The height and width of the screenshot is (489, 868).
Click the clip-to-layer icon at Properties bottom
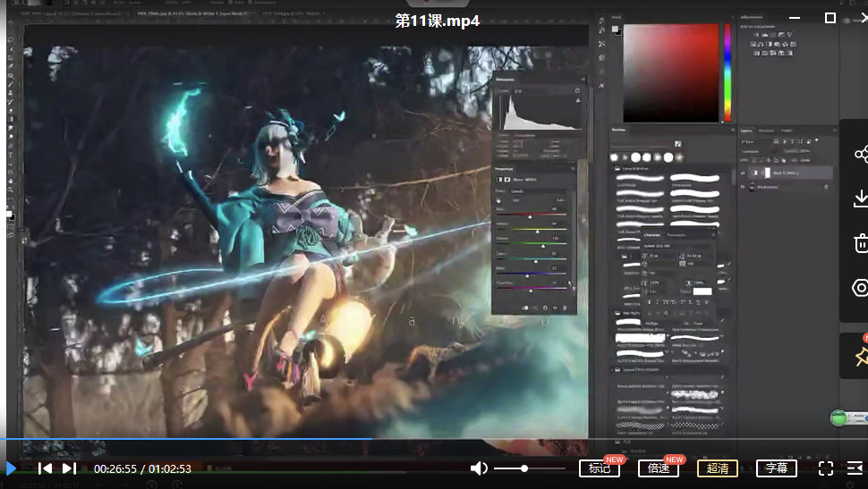(524, 308)
